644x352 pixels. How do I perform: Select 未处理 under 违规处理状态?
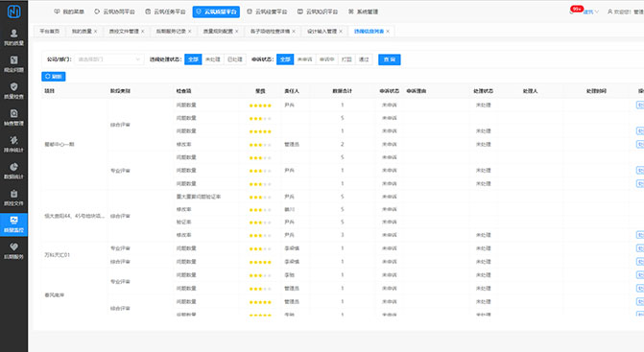click(x=213, y=59)
